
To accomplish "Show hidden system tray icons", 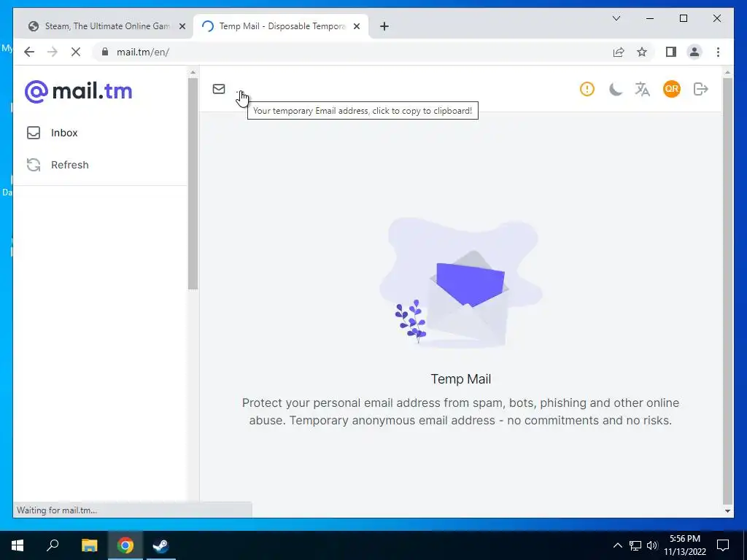I will tap(617, 545).
